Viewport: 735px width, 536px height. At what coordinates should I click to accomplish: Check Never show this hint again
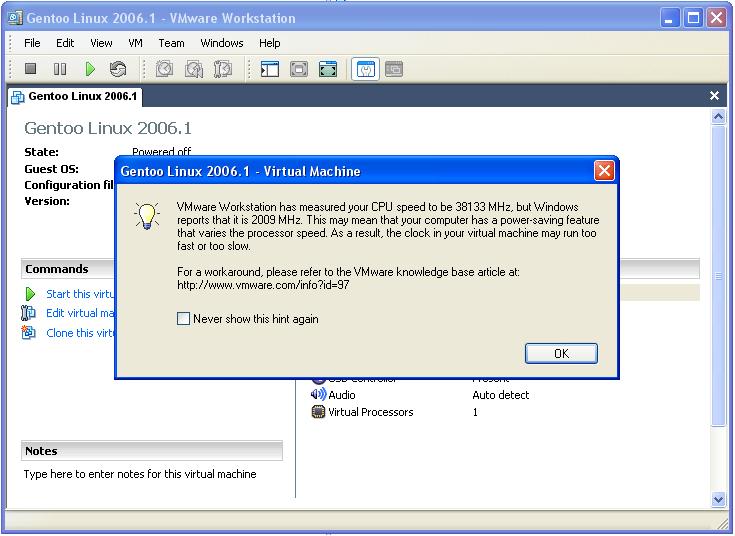click(x=183, y=319)
